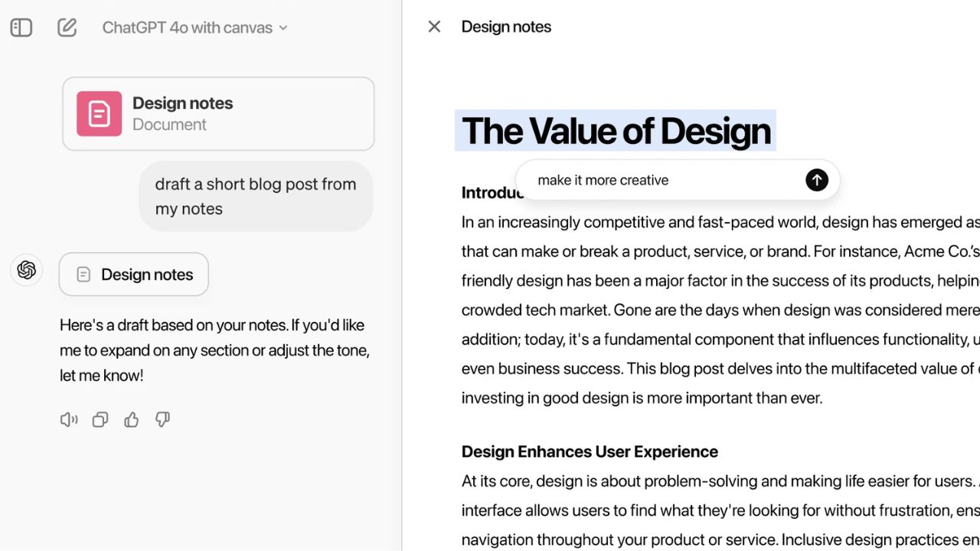Open the ChatGPT 4o with canvas dropdown
This screenshot has width=980, height=551.
click(194, 28)
